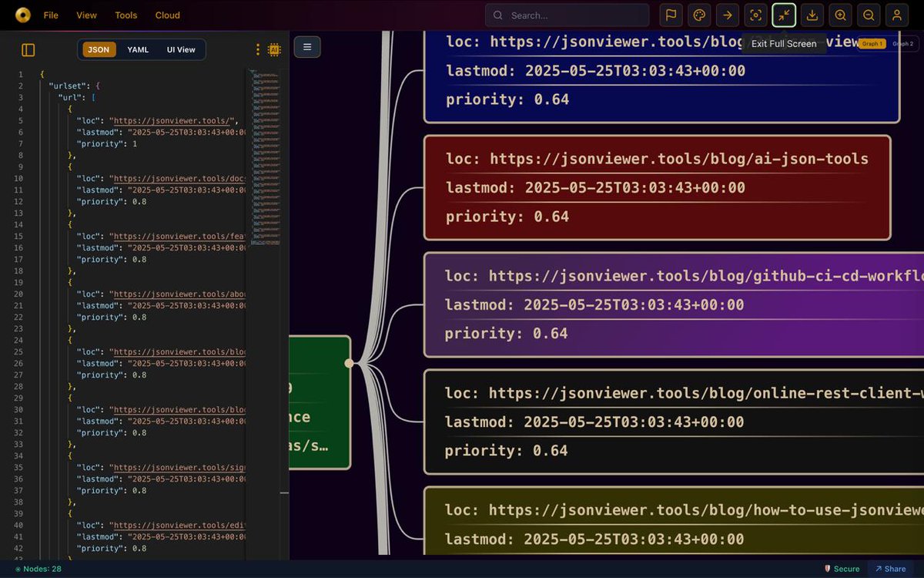Zoom in on the graph

840,15
